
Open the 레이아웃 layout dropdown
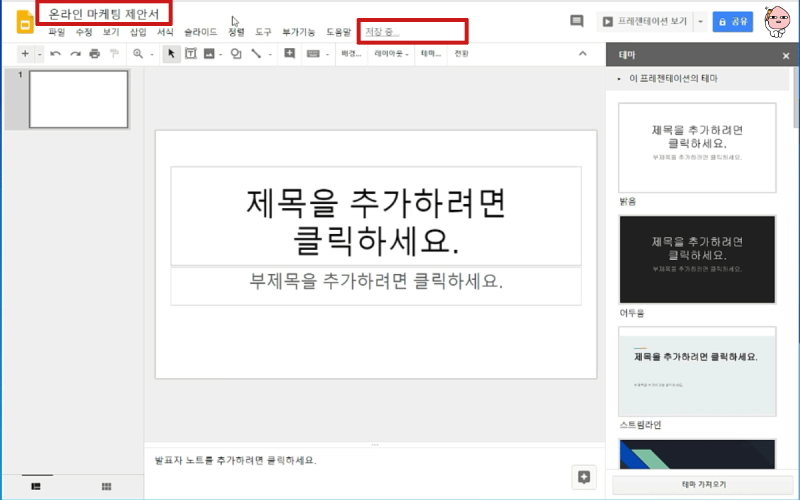tap(391, 54)
